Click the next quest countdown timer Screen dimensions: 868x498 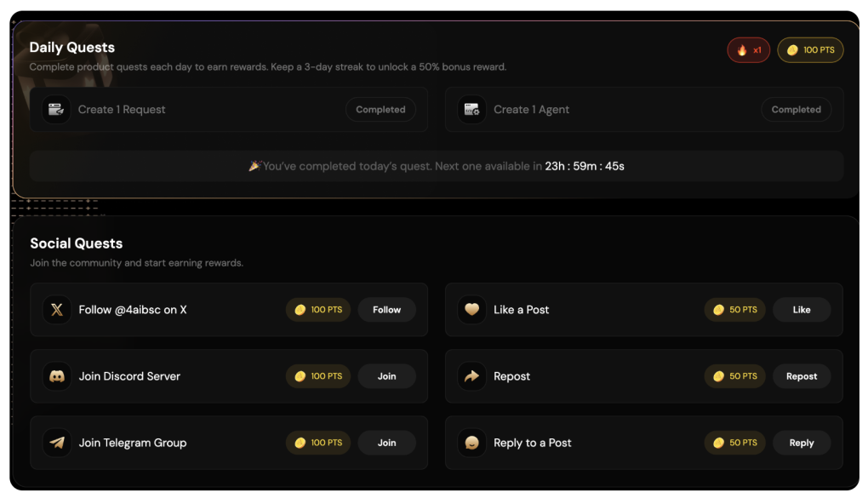pos(585,167)
